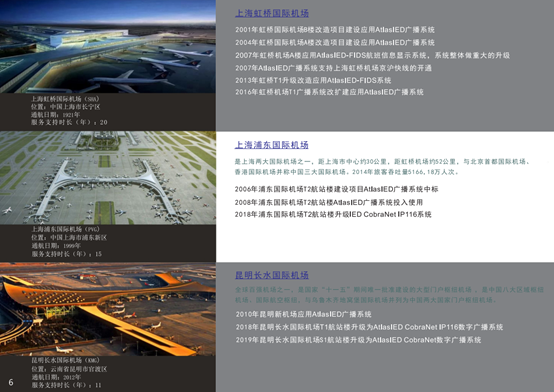Click the 2007年虹桥机场A楼 FIDS text line
Image resolution: width=554 pixels, height=392 pixels.
point(372,55)
